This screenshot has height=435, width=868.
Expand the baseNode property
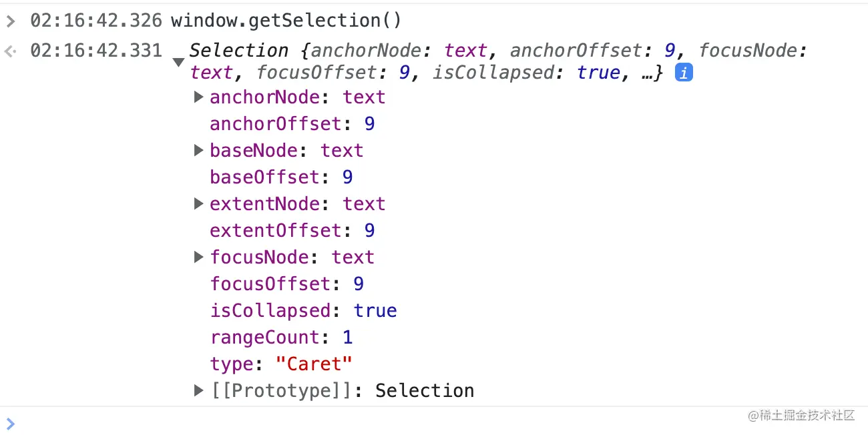[198, 151]
